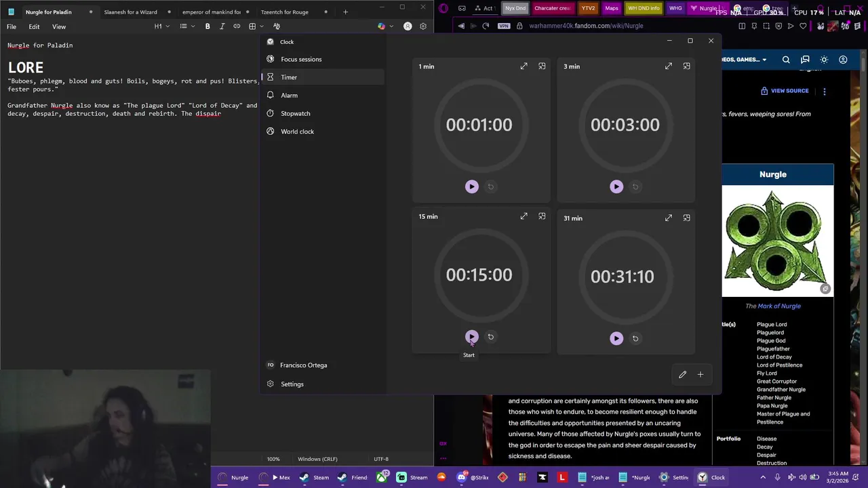Click the 00:15:00 timer display
The width and height of the screenshot is (868, 488).
point(479,275)
